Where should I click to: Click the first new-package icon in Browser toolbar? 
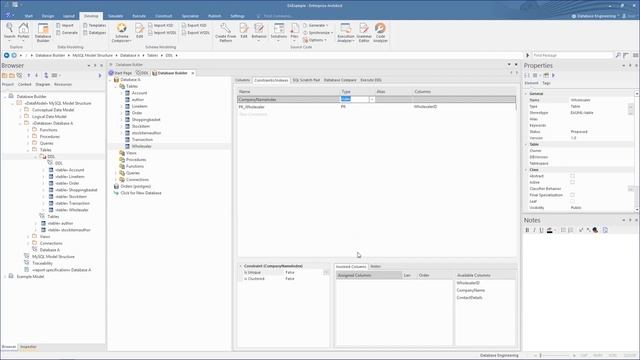[x=4, y=76]
